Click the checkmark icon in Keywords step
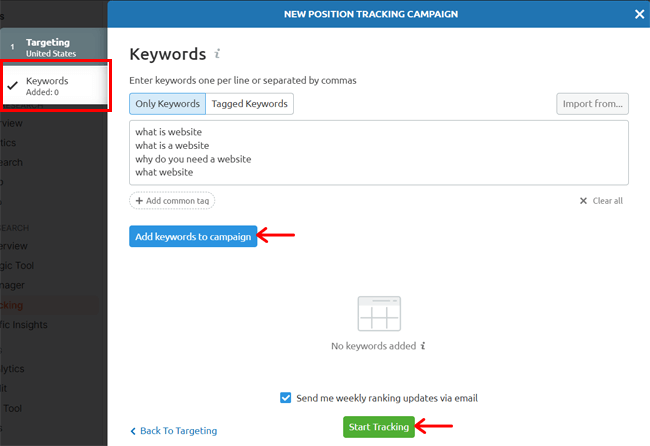The height and width of the screenshot is (446, 650). 13,85
